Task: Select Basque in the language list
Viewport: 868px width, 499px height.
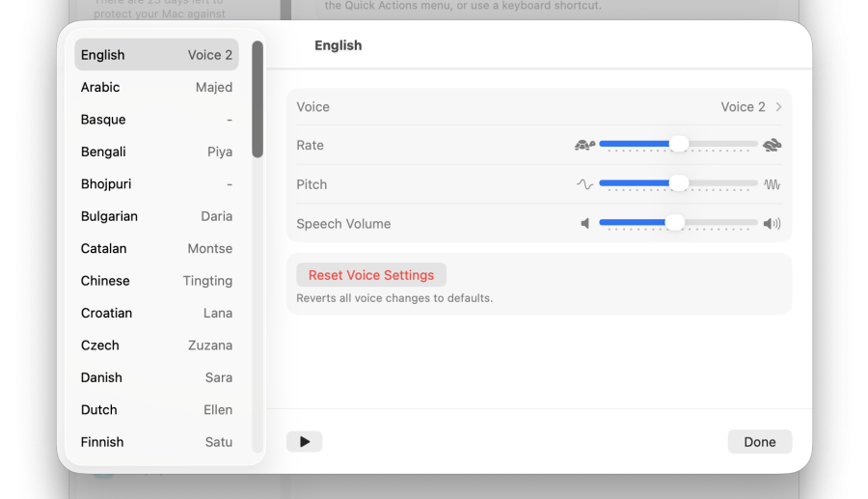Action: click(156, 119)
